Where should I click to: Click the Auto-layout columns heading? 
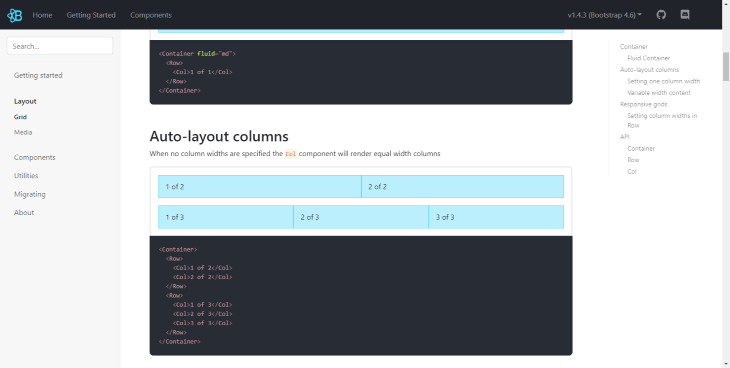[x=219, y=136]
